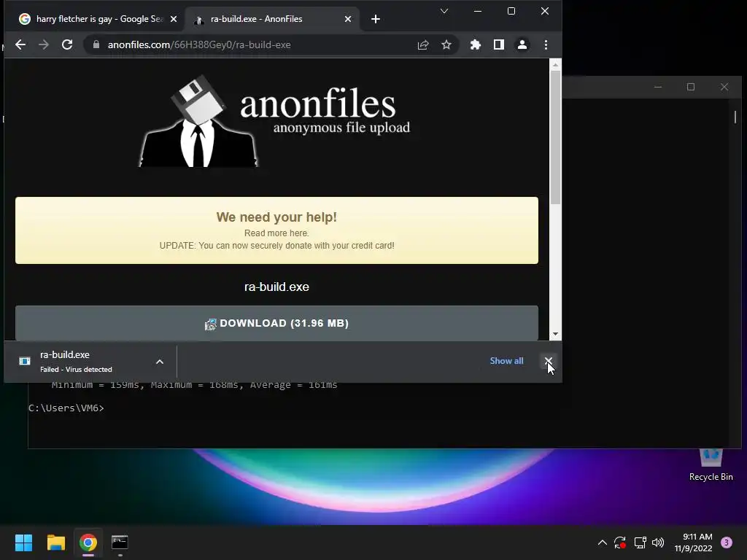
Task: Open the clock showing 9:11 AM
Action: tap(693, 542)
